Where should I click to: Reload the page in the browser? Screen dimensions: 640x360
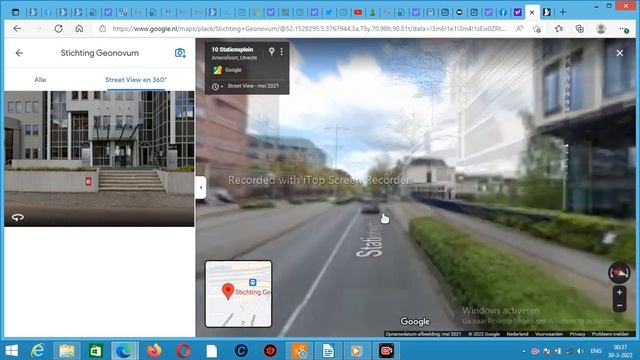59,29
